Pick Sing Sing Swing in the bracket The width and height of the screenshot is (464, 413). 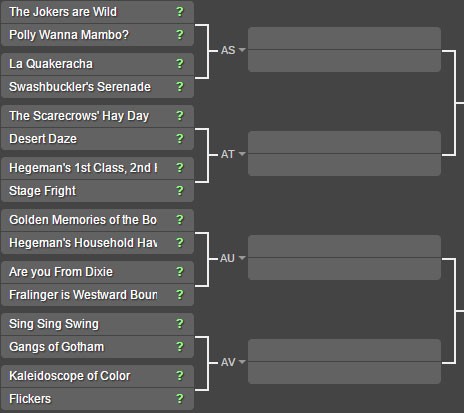point(97,324)
